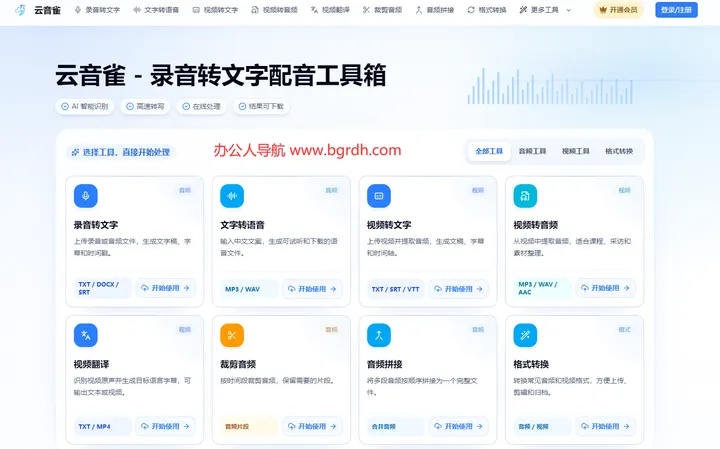The height and width of the screenshot is (449, 720).
Task: Click 开始使用 on the 录音转文字 card
Action: coord(165,288)
